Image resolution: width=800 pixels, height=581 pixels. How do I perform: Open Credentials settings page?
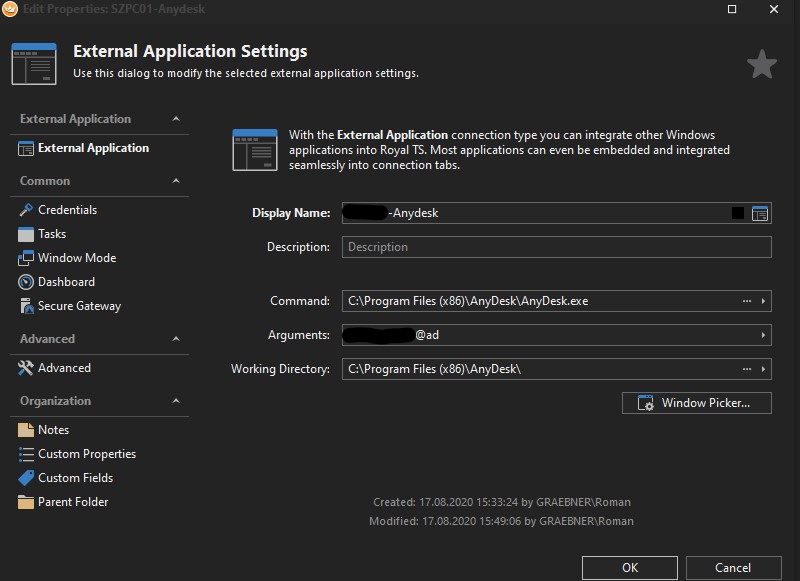tap(67, 210)
